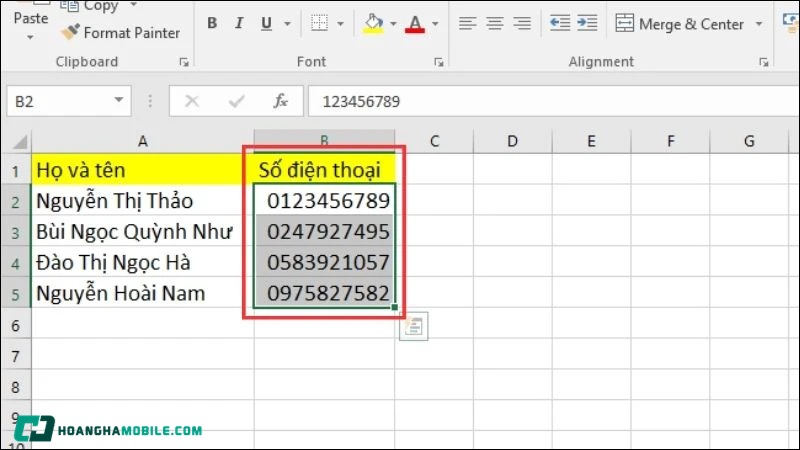Viewport: 800px width, 450px height.
Task: Select row 1 header
Action: 16,171
